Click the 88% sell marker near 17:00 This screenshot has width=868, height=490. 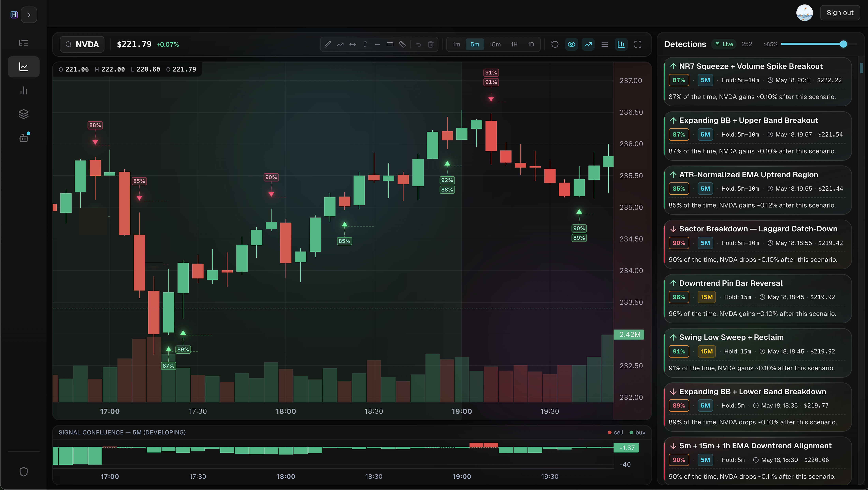95,125
